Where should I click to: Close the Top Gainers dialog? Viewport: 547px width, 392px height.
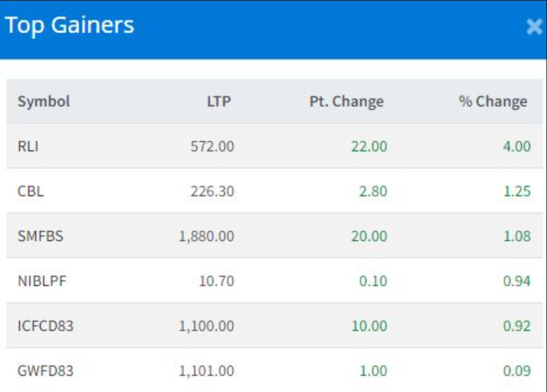(x=534, y=26)
